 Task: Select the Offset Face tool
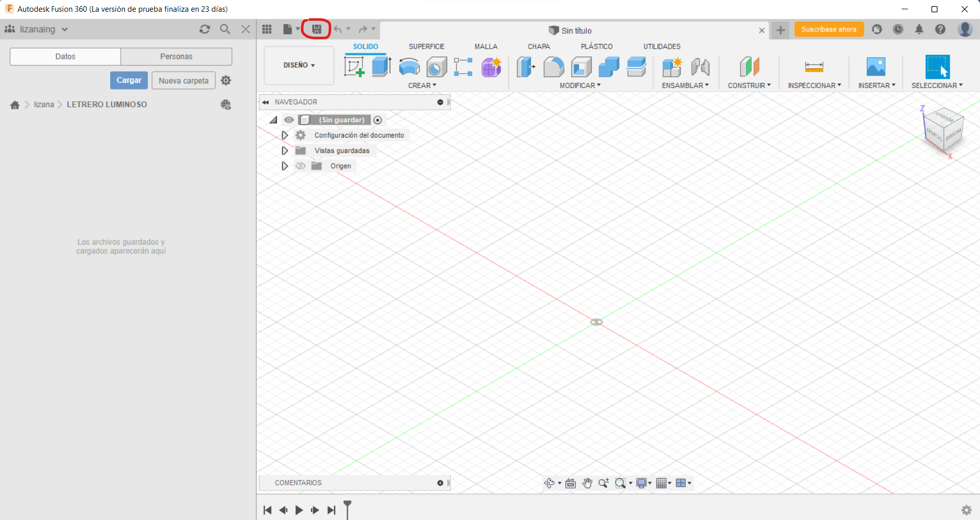click(637, 67)
